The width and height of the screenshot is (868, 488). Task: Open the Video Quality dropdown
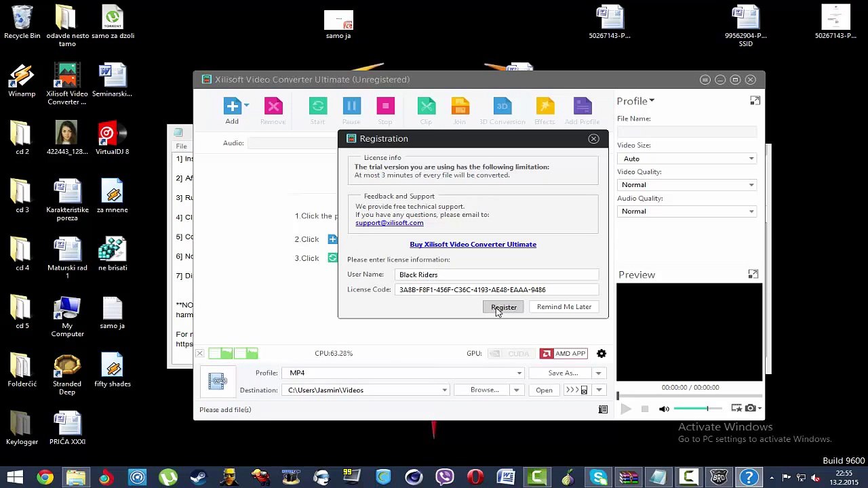point(687,185)
